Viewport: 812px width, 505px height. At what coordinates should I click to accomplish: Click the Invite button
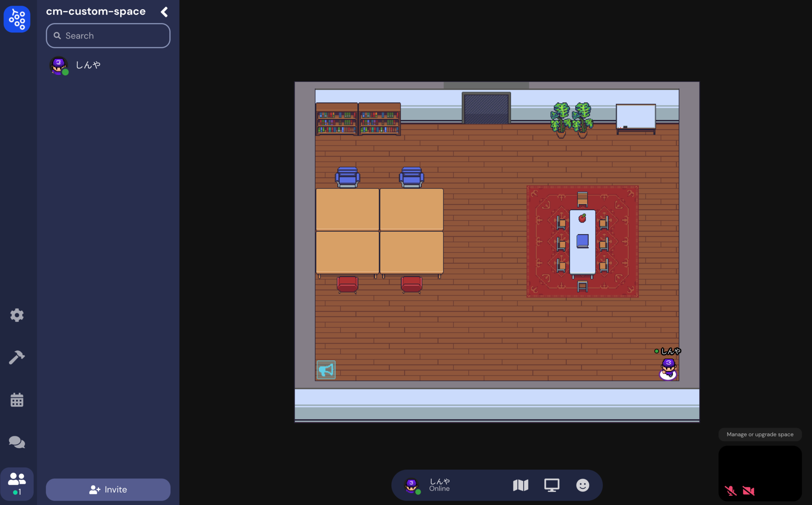[107, 489]
